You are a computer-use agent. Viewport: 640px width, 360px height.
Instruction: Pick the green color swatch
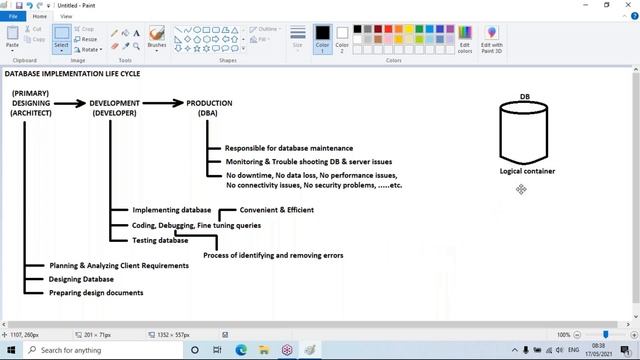[419, 29]
